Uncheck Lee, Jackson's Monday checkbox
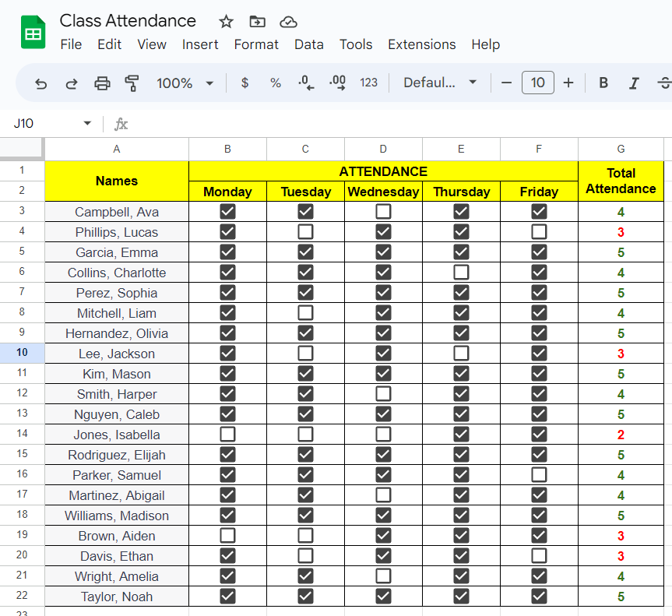Image resolution: width=672 pixels, height=616 pixels. click(x=227, y=354)
